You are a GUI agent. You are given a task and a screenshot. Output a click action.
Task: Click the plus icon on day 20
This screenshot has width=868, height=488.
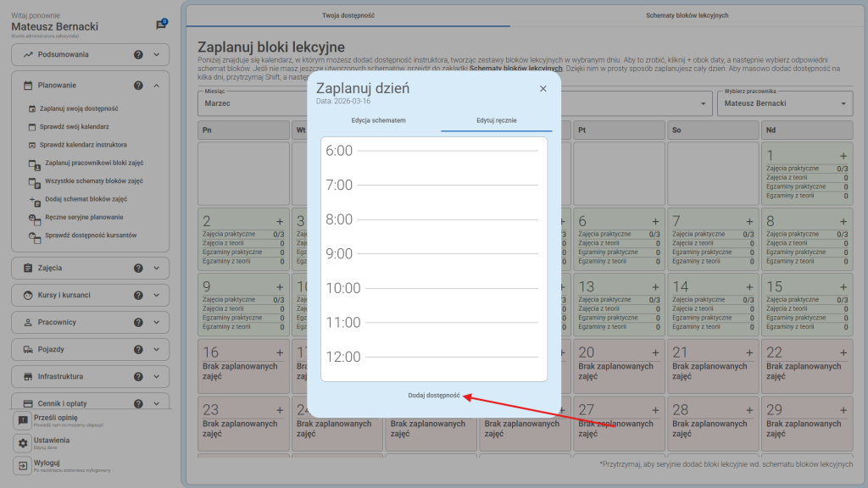[x=655, y=352]
